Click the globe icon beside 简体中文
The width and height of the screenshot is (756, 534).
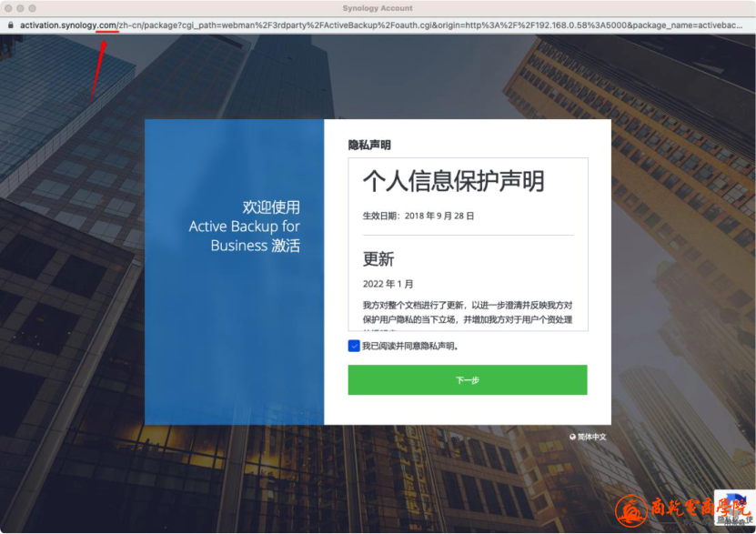[573, 438]
